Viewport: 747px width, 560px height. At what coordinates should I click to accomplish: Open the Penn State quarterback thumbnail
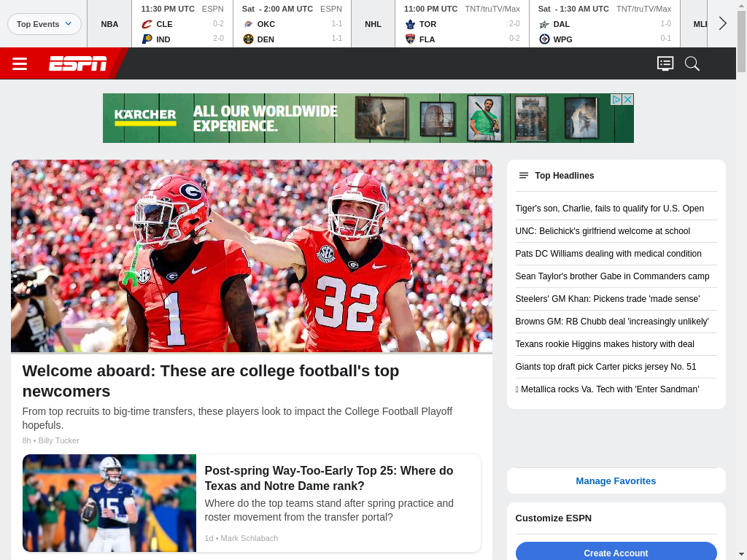click(x=109, y=503)
